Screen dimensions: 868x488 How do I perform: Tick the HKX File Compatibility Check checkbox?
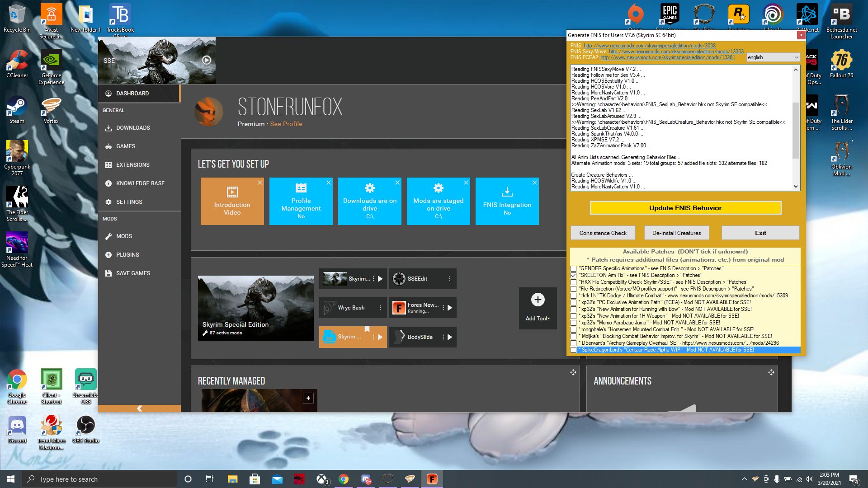coord(573,282)
